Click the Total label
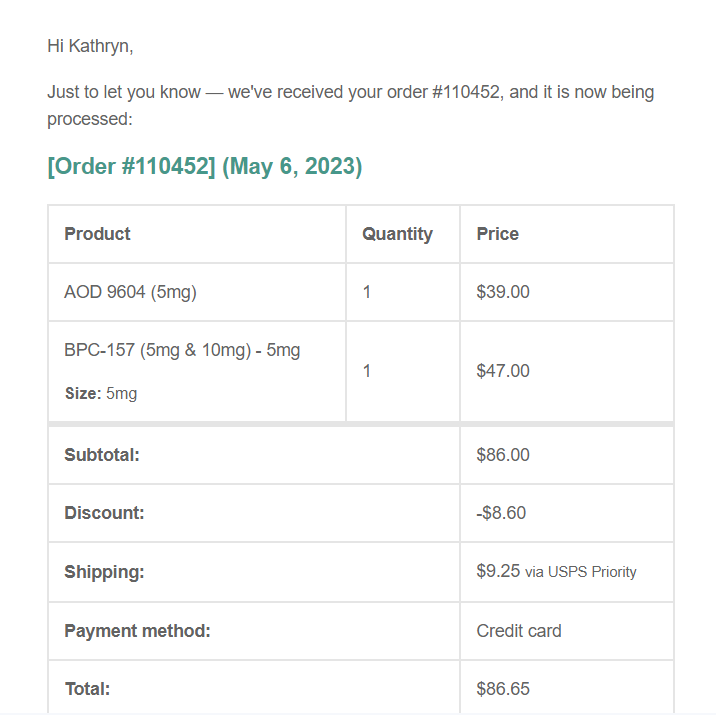716x715 pixels. tap(87, 689)
